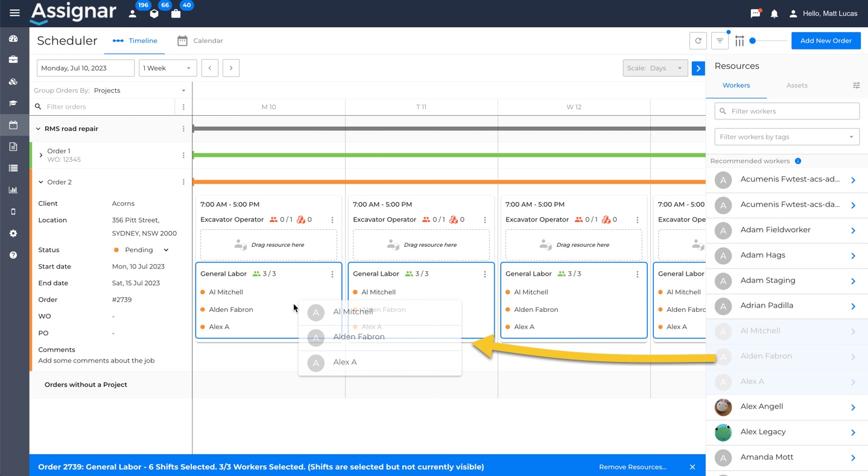Screen dimensions: 868x476
Task: Click the column width adjustment icon
Action: click(740, 40)
